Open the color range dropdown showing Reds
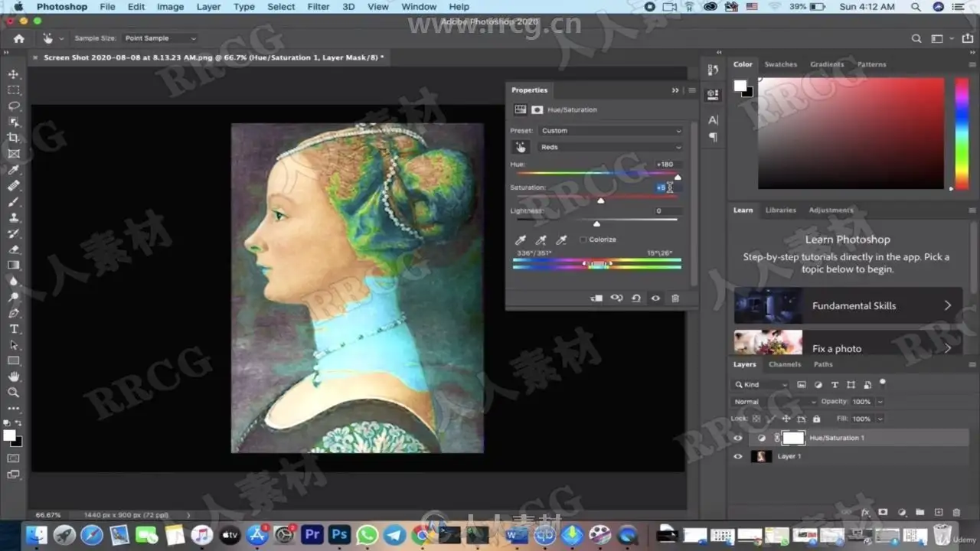This screenshot has width=980, height=551. click(610, 147)
